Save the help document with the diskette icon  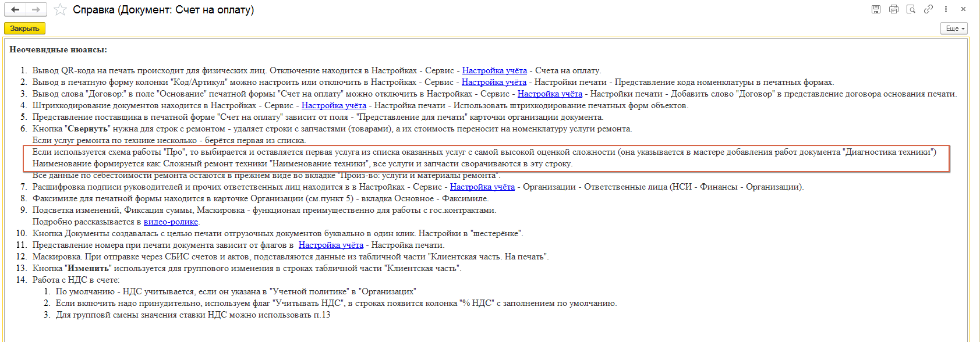pos(876,9)
